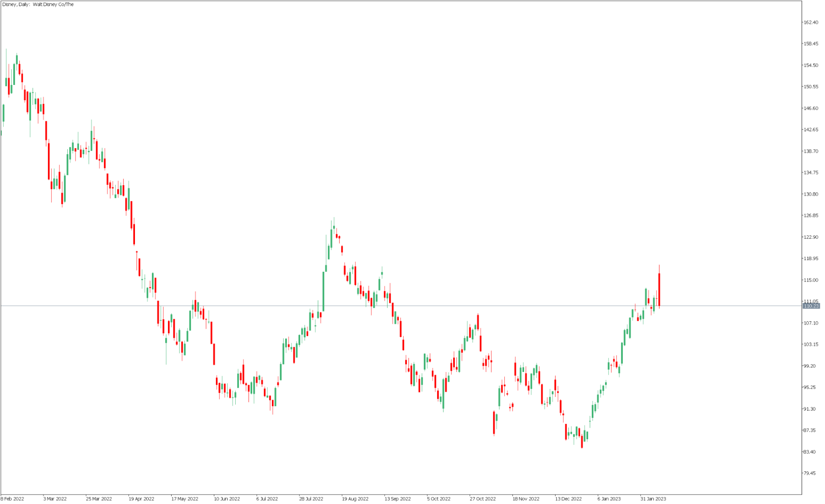Click the price axis value 146.60

(x=811, y=108)
